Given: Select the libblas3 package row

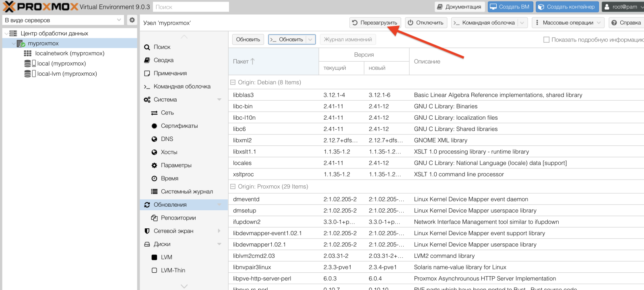Looking at the screenshot, I should (436, 95).
